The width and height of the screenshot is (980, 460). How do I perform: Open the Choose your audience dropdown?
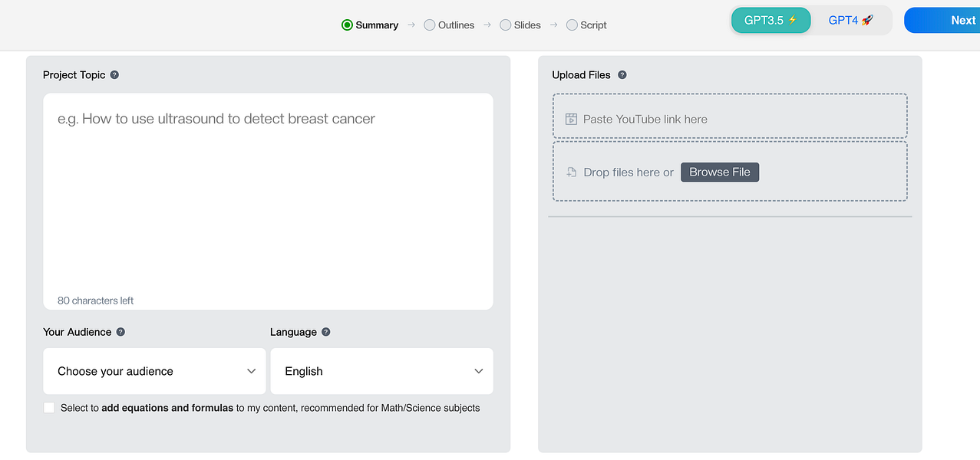(154, 371)
